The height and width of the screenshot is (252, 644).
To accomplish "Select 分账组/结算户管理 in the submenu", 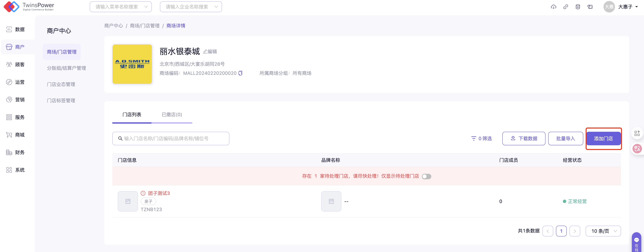I will (x=66, y=68).
